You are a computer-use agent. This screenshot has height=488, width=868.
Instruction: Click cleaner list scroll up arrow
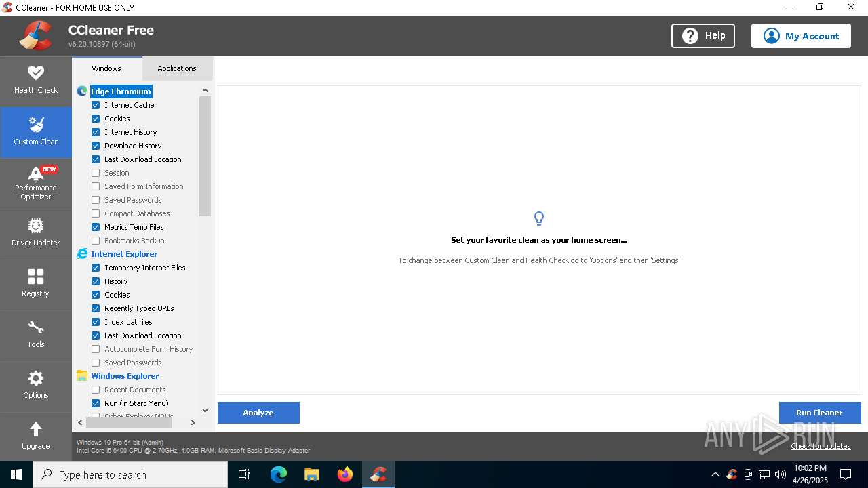pos(205,90)
